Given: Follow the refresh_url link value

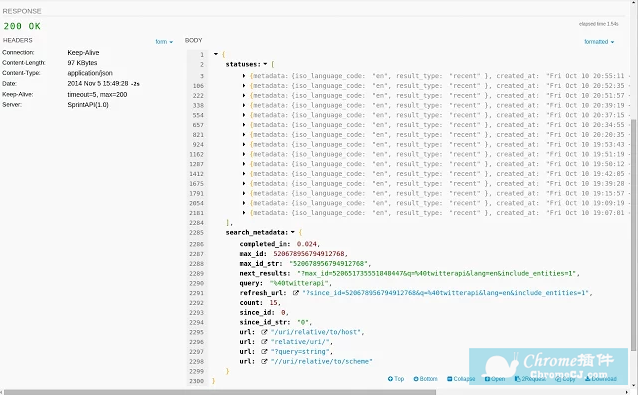Looking at the screenshot, I should click(446, 293).
